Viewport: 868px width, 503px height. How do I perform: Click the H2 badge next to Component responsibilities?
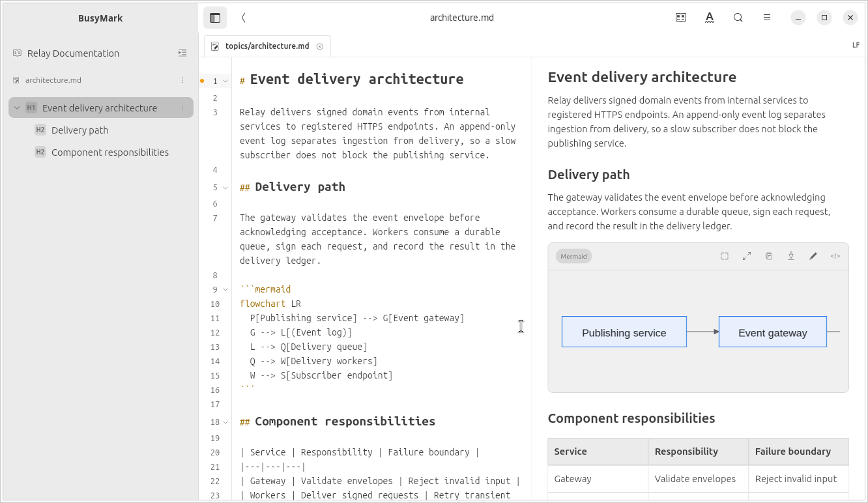tap(40, 152)
